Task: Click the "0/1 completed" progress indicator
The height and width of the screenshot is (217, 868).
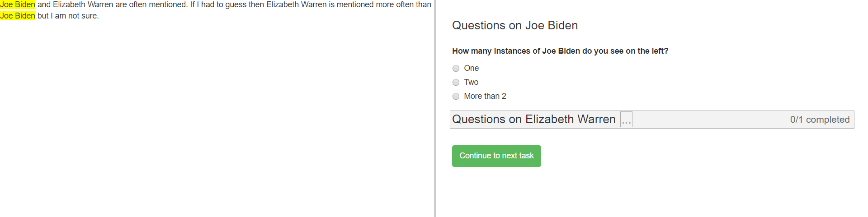Action: [x=820, y=120]
